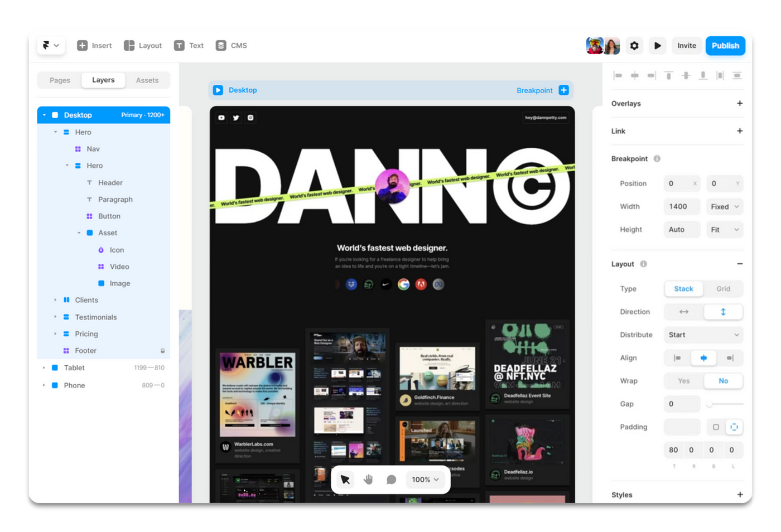
Task: Align right edges icon
Action: pyautogui.click(x=652, y=75)
